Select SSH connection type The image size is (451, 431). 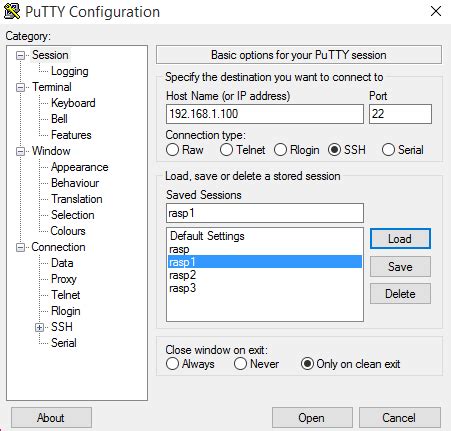pos(347,150)
